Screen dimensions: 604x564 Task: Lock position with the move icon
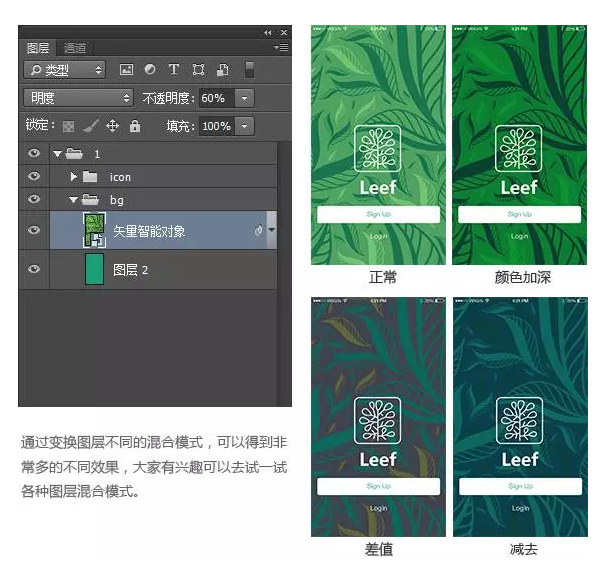click(112, 127)
